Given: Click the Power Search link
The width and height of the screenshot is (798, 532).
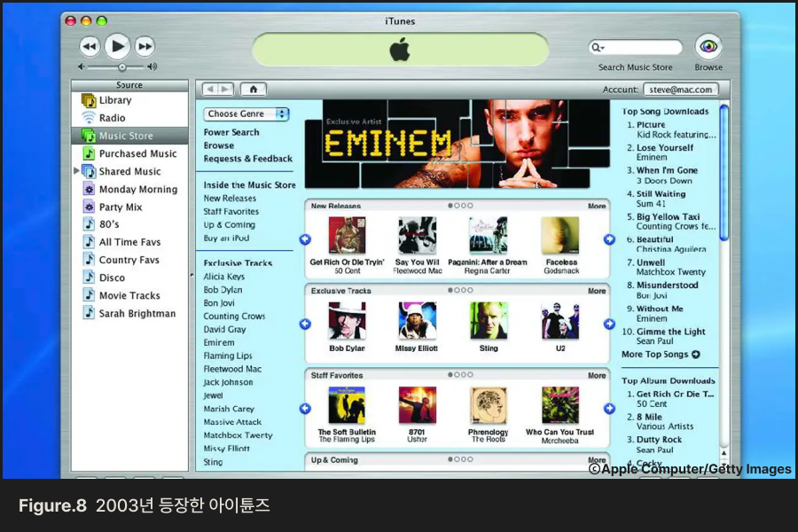Looking at the screenshot, I should coord(231,132).
